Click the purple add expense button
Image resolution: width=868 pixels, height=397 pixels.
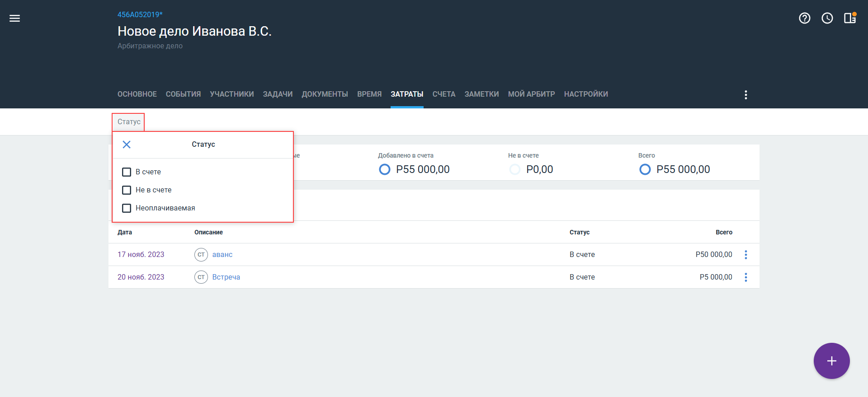click(831, 361)
